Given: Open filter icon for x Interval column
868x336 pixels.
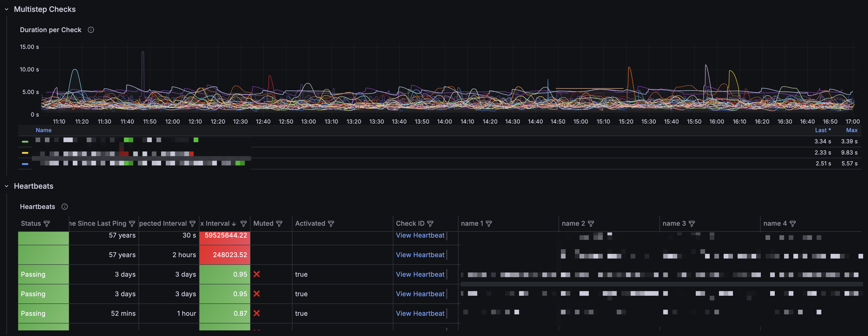Looking at the screenshot, I should (244, 224).
